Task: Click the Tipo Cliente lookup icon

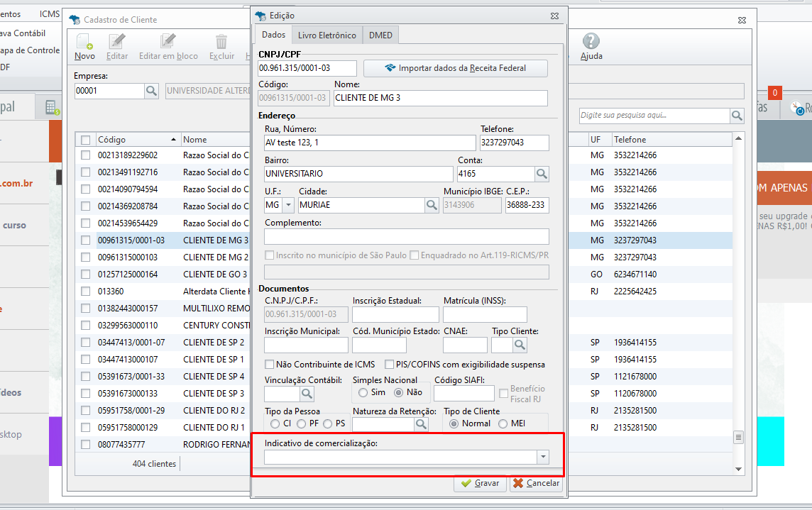Action: point(520,345)
